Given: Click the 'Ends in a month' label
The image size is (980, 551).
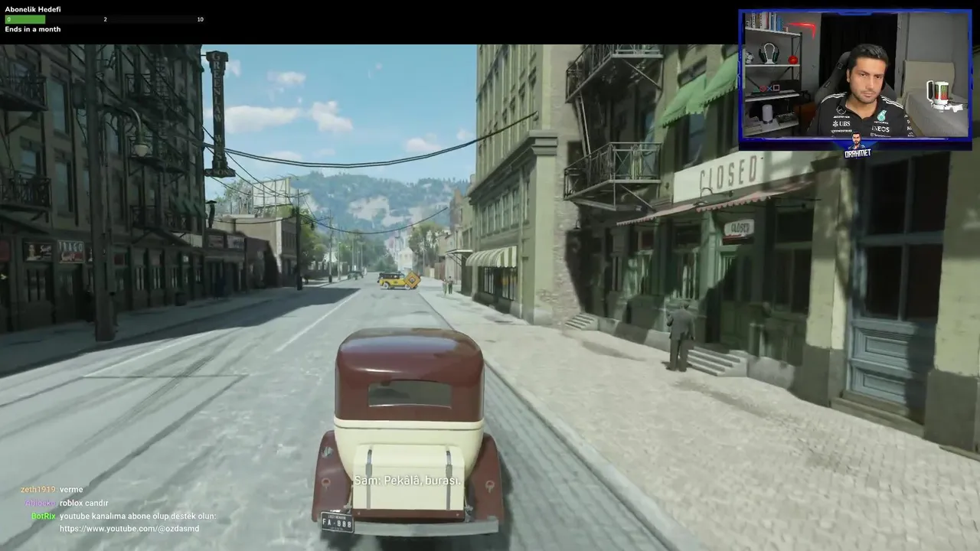Looking at the screenshot, I should click(33, 29).
